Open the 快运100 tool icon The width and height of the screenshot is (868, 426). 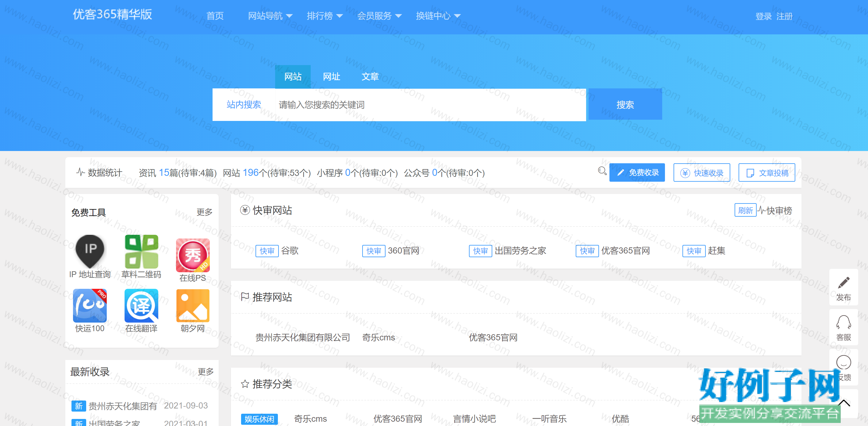pyautogui.click(x=90, y=306)
